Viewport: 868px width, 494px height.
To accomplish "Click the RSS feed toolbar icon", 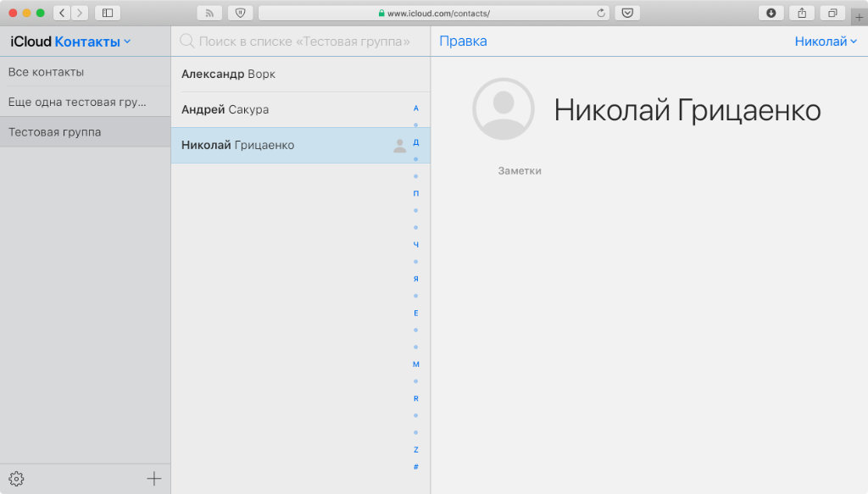I will tap(209, 13).
